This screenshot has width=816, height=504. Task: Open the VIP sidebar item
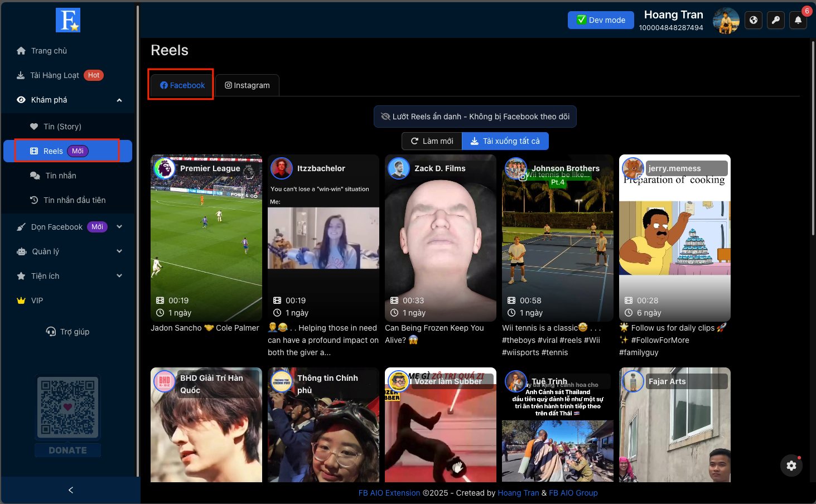tap(69, 301)
